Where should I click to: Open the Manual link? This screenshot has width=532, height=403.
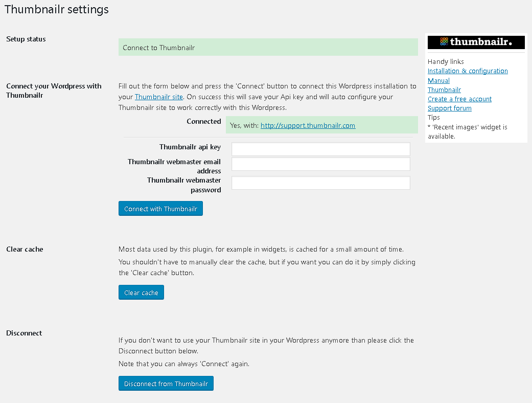(x=438, y=80)
